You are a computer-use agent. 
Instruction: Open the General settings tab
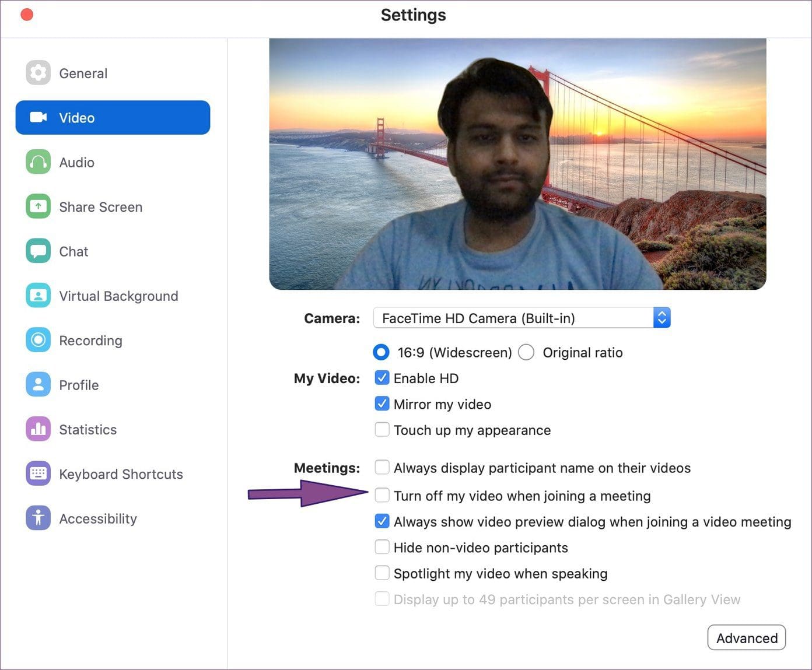point(113,73)
